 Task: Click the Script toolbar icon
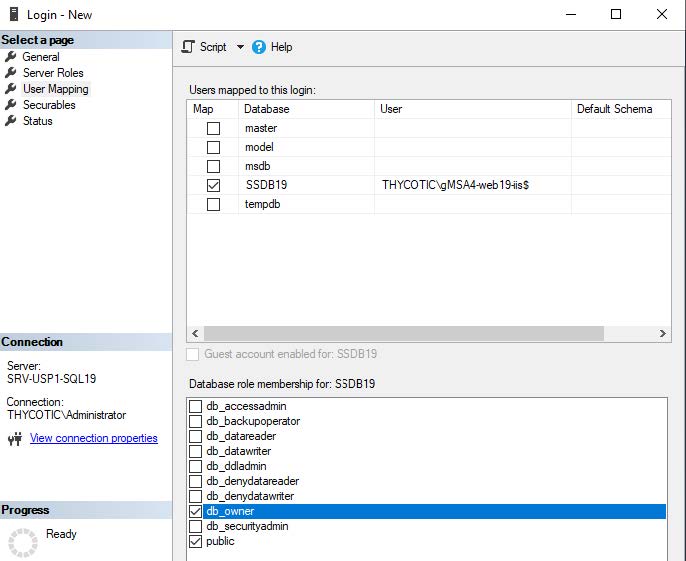188,47
